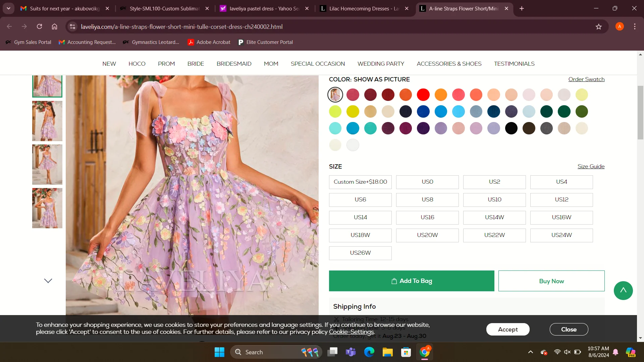
Task: Open the WEDDING PARTY menu
Action: (x=381, y=64)
